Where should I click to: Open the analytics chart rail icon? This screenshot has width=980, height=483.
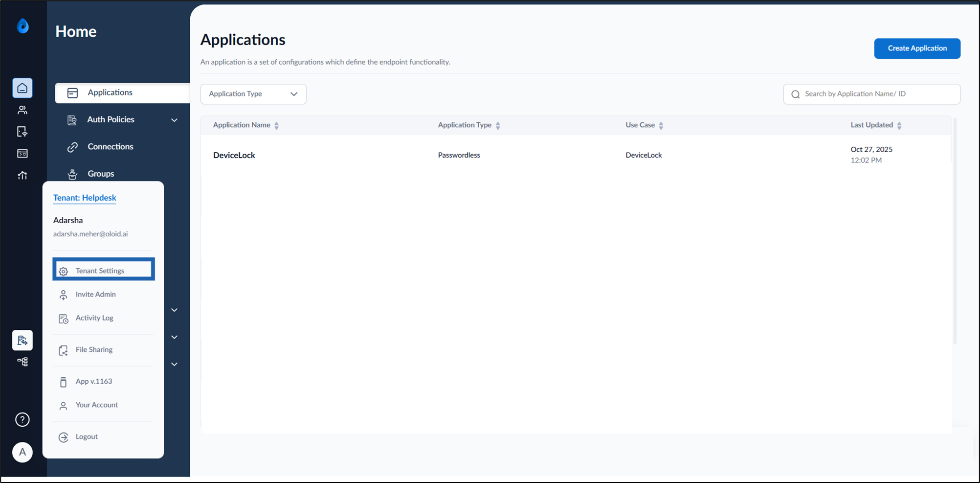click(x=22, y=175)
